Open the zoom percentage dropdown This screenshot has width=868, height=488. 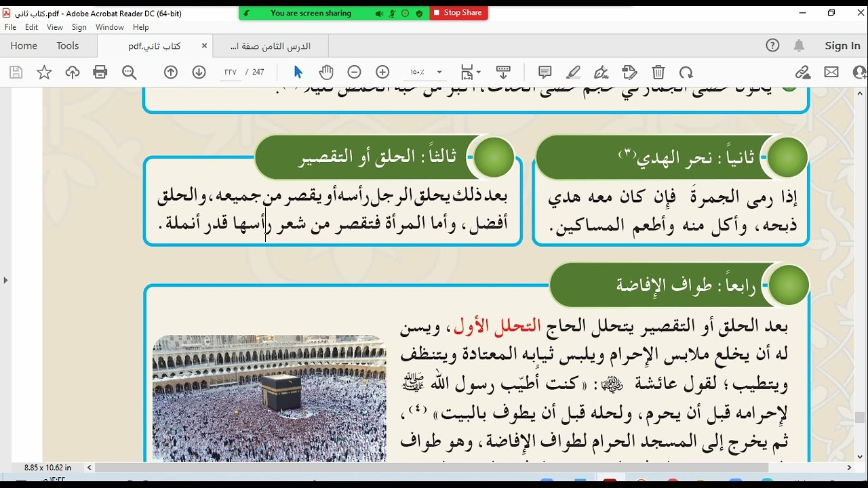coord(439,72)
